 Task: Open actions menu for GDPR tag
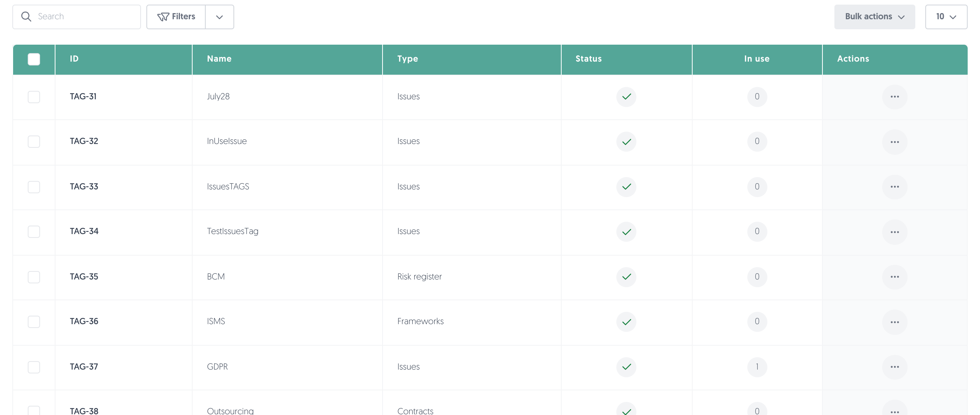point(894,367)
